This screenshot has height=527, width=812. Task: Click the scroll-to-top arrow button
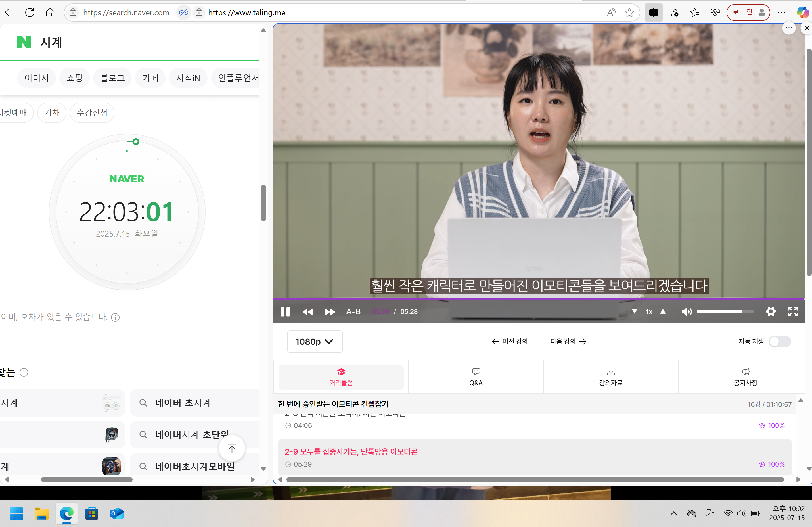coord(232,448)
